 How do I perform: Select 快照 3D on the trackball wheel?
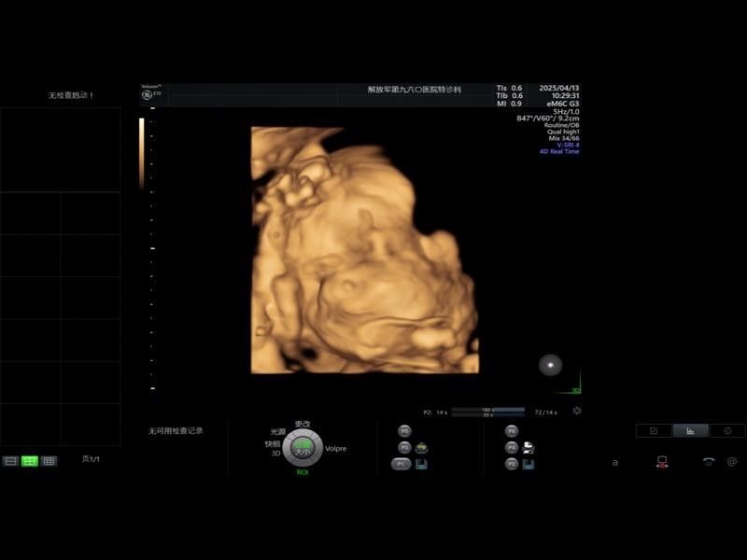click(273, 448)
